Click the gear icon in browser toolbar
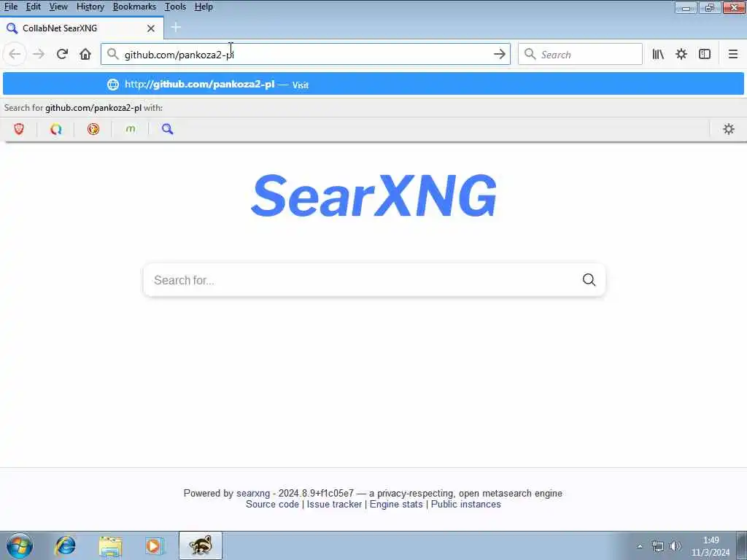 681,54
